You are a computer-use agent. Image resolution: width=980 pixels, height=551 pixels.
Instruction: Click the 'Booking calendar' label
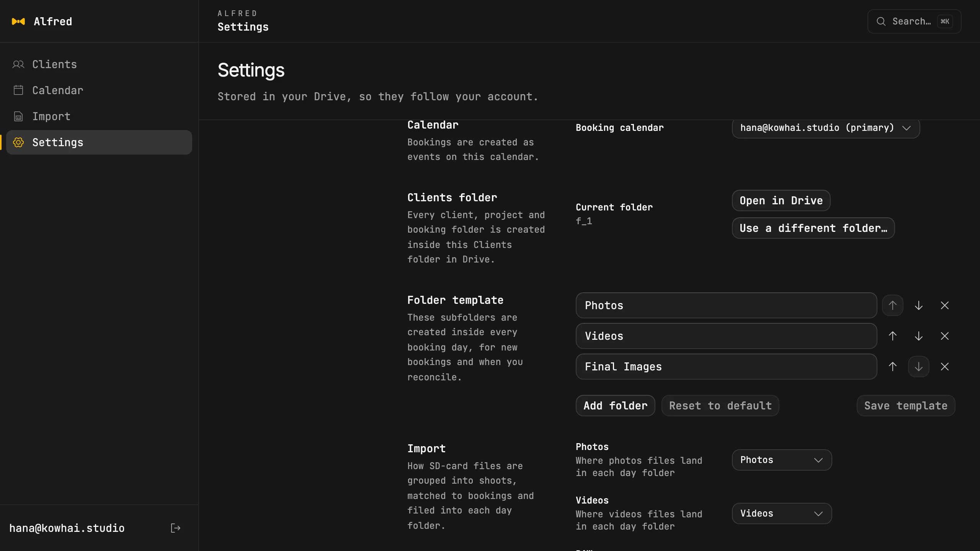619,128
